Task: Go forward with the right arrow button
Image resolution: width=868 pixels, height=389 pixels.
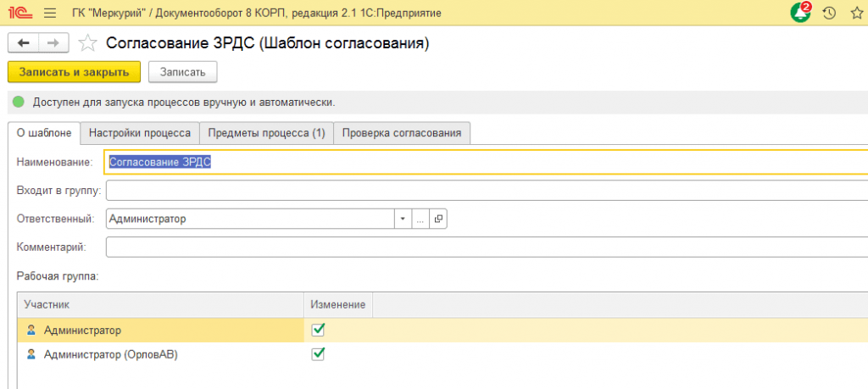Action: point(53,43)
